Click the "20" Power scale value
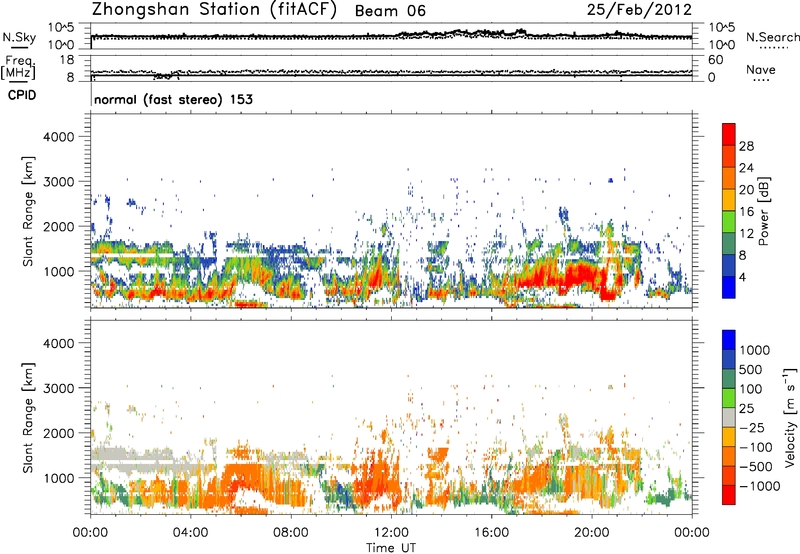Screen dimensions: 800x554 point(746,190)
